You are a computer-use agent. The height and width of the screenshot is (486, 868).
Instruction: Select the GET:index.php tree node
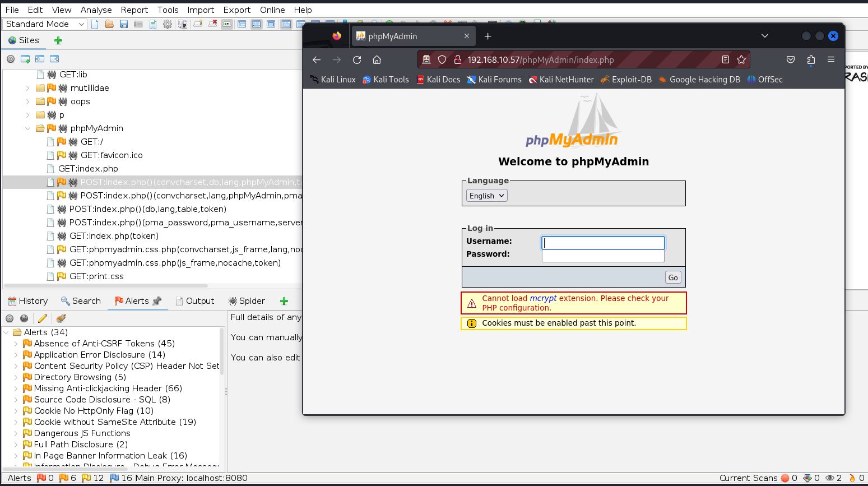(88, 169)
